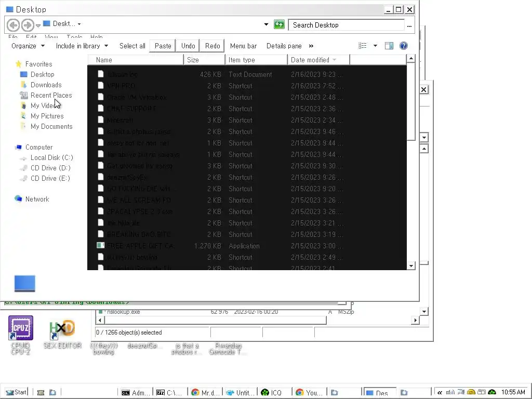
Task: Sort by the Date modified column header
Action: coord(318,60)
